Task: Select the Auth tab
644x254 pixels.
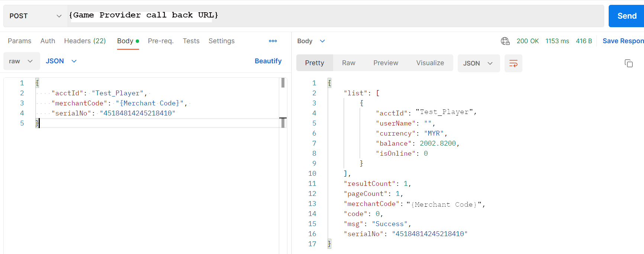Action: 48,41
